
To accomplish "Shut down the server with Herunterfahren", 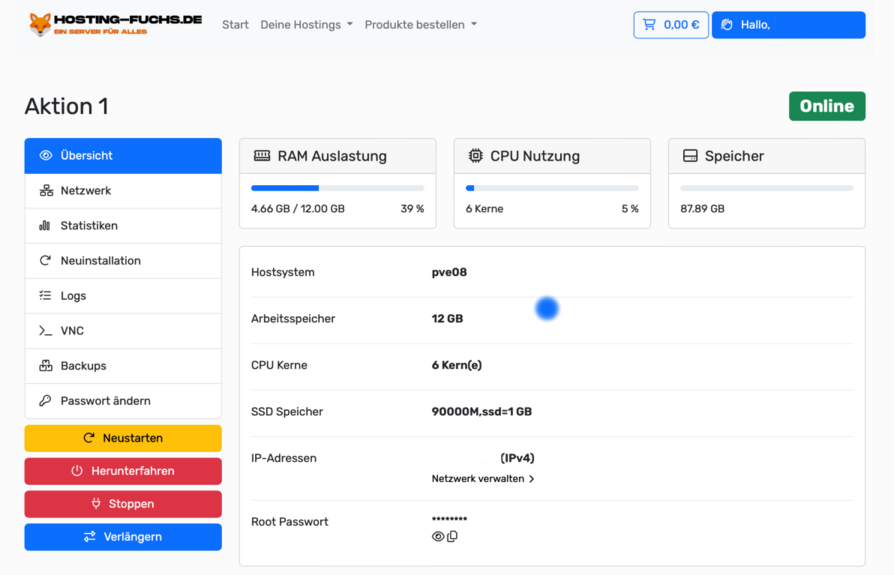I will pos(123,471).
